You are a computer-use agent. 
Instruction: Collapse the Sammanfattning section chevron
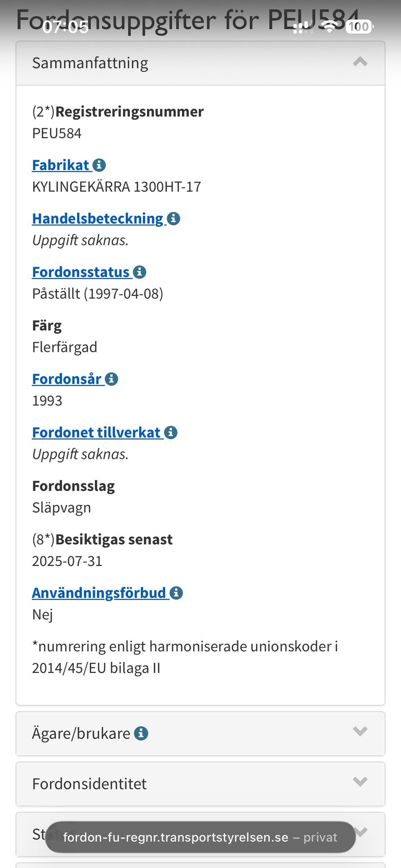coord(360,62)
